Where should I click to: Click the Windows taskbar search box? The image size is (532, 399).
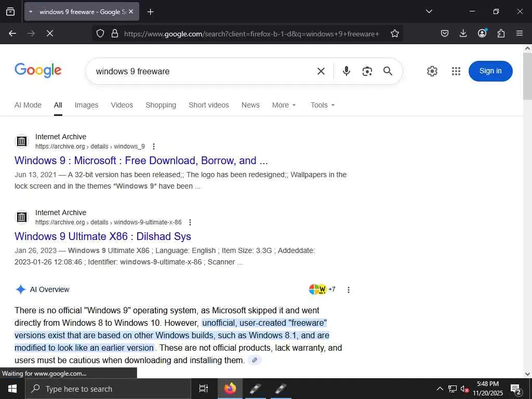(x=108, y=389)
